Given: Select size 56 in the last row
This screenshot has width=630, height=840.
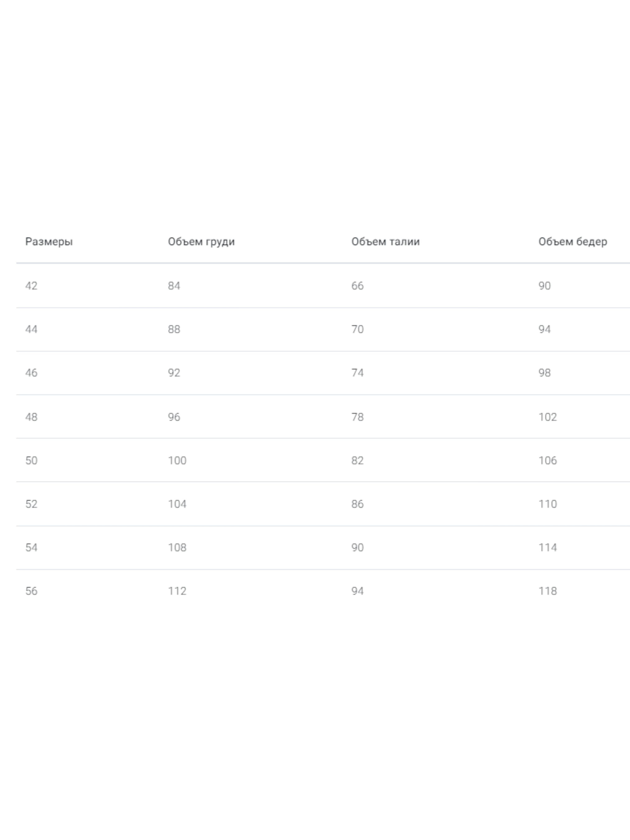Looking at the screenshot, I should click(x=31, y=591).
